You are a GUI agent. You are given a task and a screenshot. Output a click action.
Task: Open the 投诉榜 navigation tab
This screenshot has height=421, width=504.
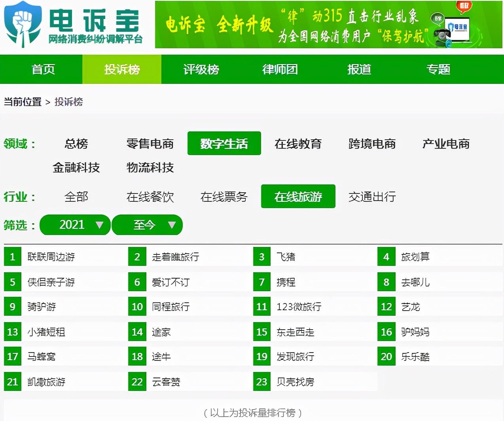pos(122,69)
